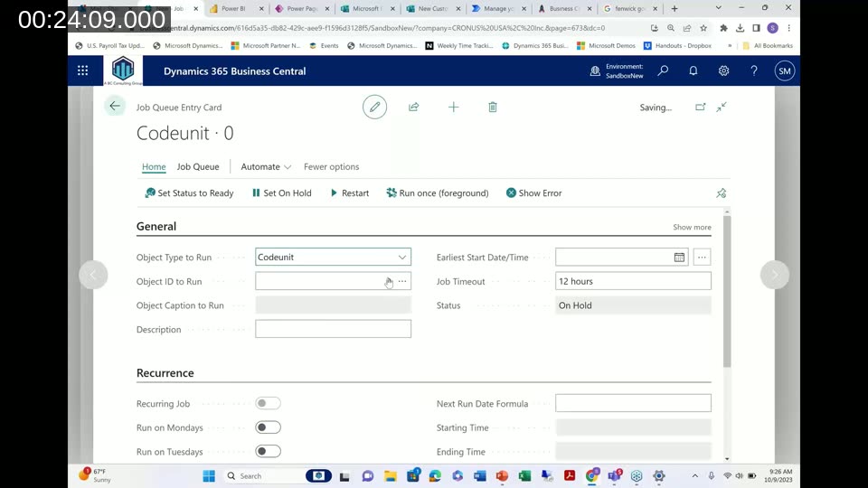
Task: Open the app launcher waffle icon
Action: click(x=82, y=70)
